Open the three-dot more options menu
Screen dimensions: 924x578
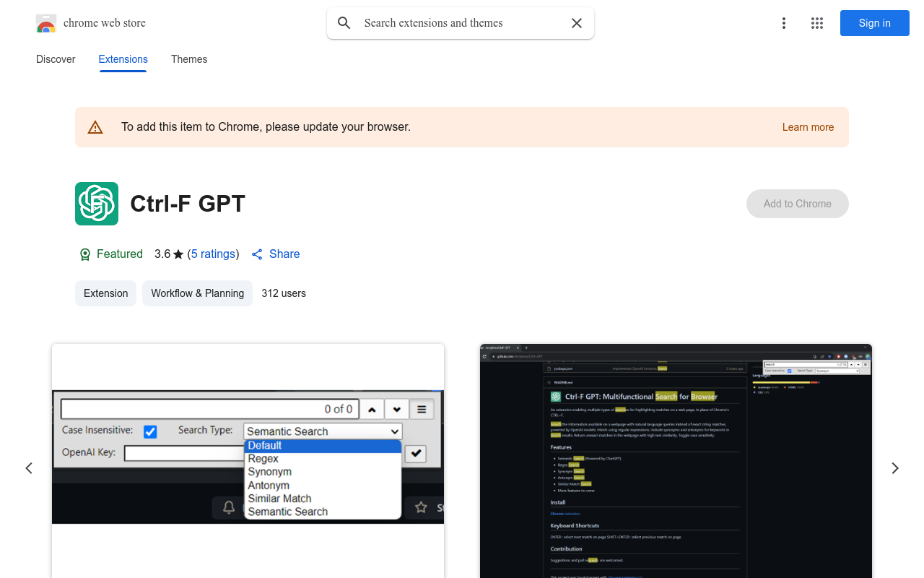click(784, 23)
